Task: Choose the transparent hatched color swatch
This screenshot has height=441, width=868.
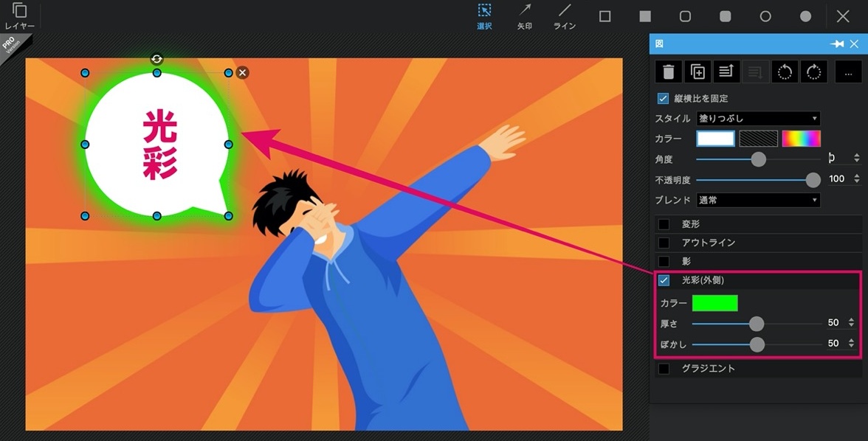Action: (x=759, y=139)
